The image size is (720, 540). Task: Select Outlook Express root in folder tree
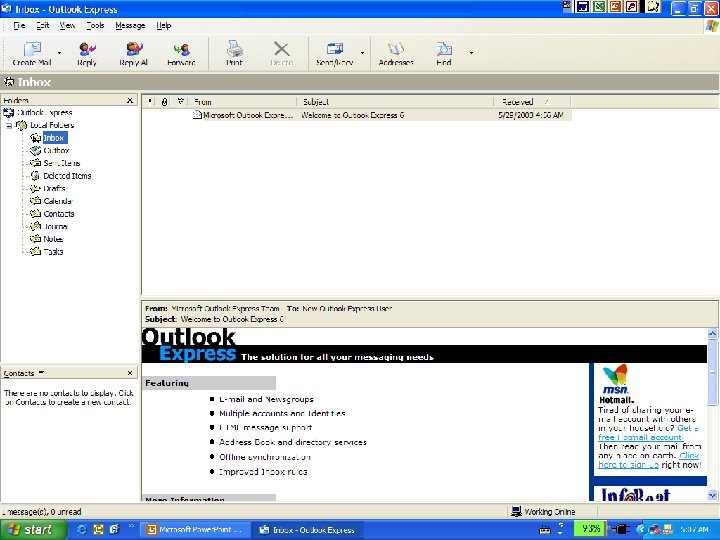[x=45, y=112]
